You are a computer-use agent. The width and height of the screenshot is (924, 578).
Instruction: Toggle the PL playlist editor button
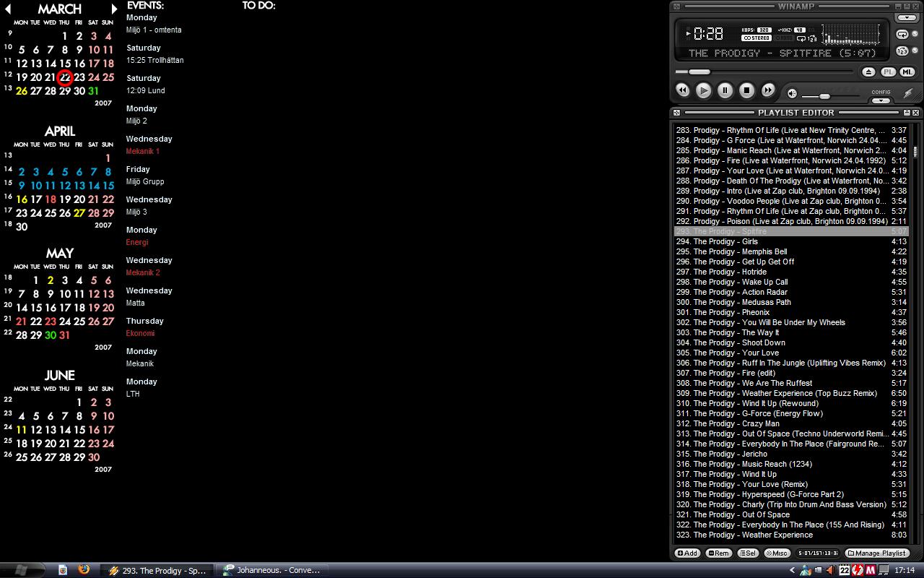888,72
